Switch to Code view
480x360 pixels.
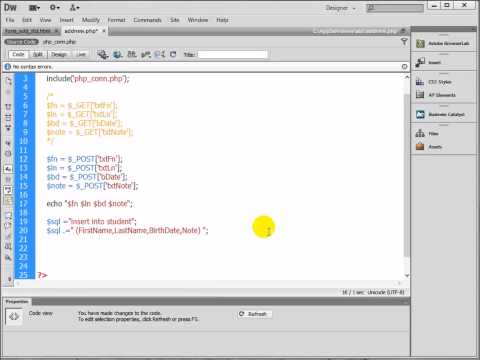click(18, 54)
